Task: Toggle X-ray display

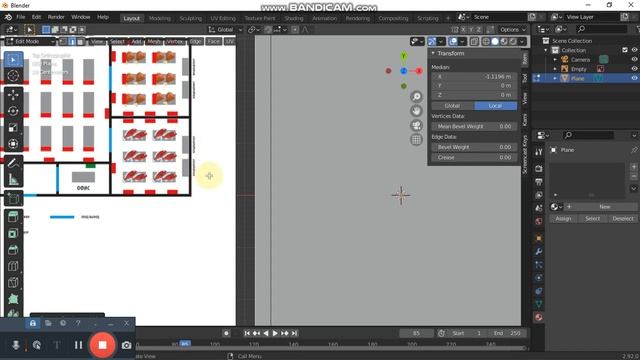Action: pos(474,42)
